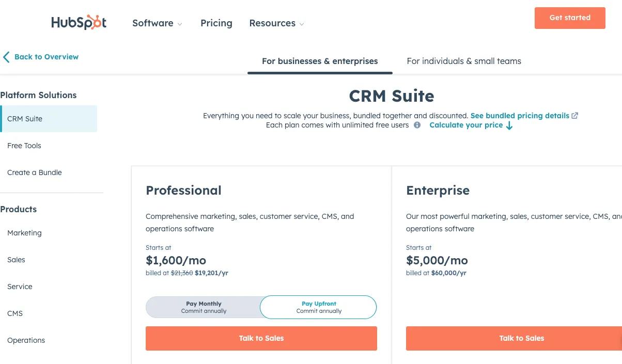This screenshot has width=622, height=364.
Task: Click the Get started button
Action: pyautogui.click(x=570, y=18)
